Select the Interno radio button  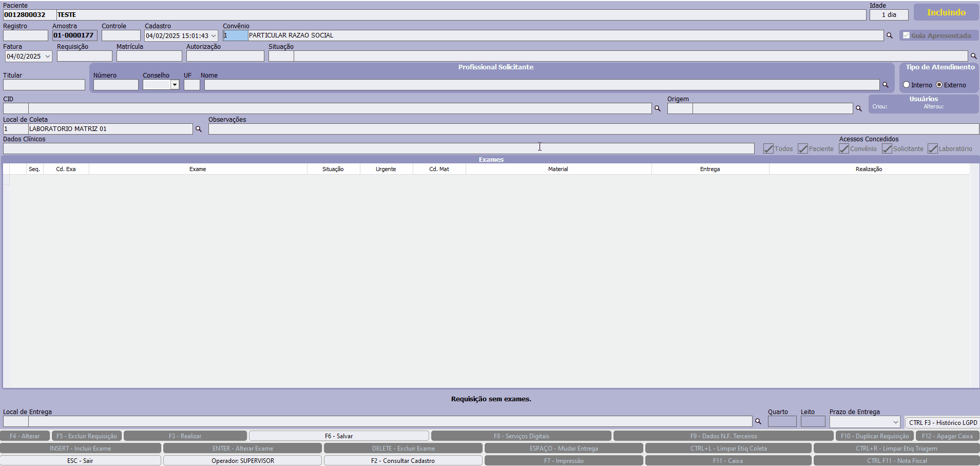907,85
